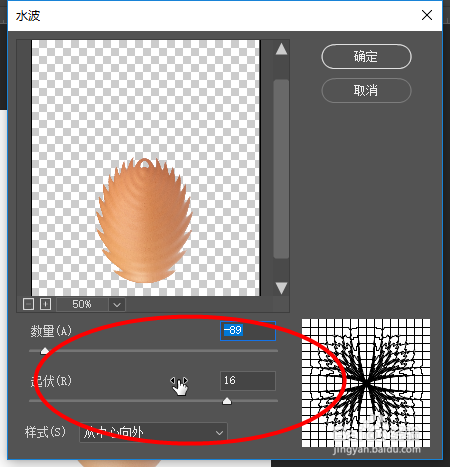Click the preview scrollbar down arrow
450x467 pixels.
[281, 288]
